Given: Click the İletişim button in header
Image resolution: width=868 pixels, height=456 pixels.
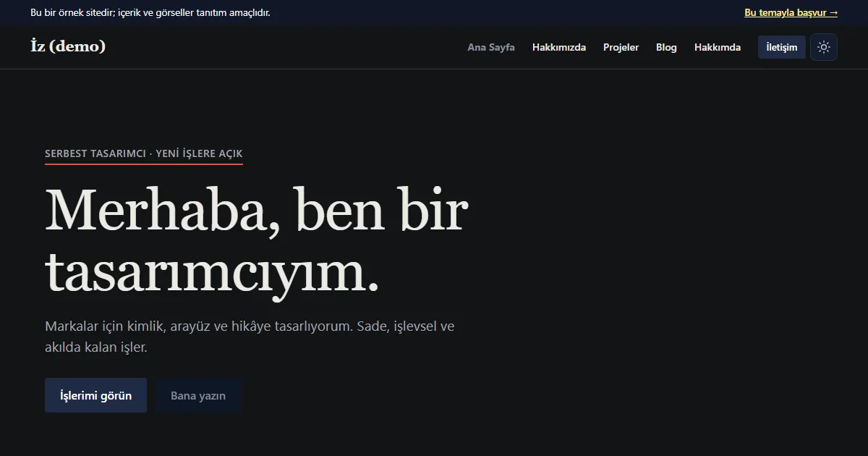Looking at the screenshot, I should (x=782, y=47).
